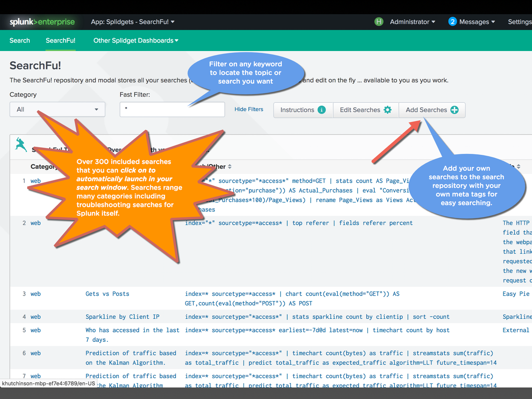The width and height of the screenshot is (532, 399).
Task: Click the 'web' category in row 5
Action: coord(35,330)
